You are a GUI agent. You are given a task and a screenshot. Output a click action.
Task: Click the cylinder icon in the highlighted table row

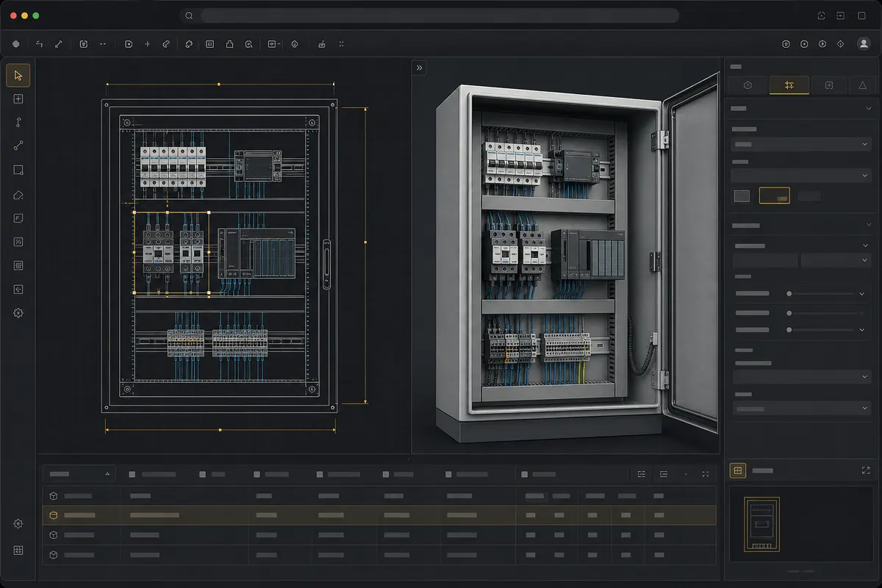pos(53,515)
